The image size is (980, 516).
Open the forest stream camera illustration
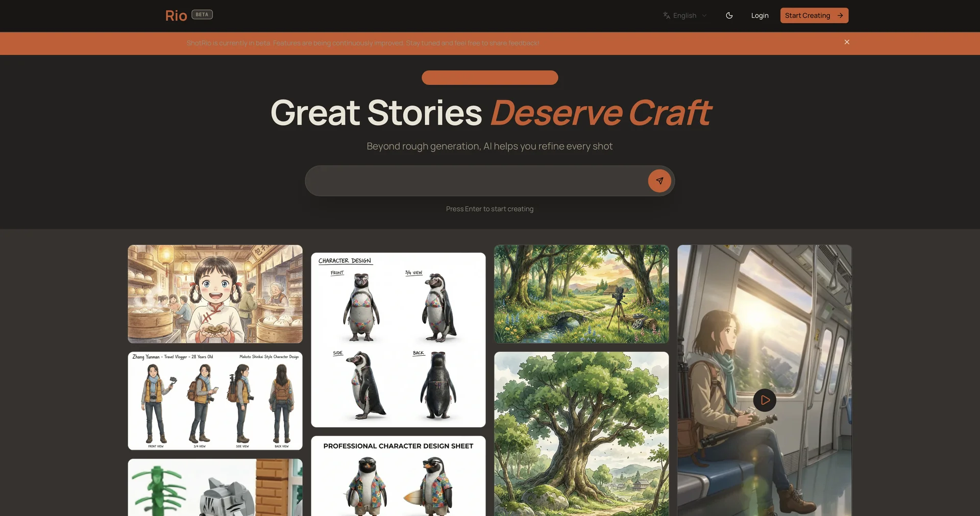point(581,294)
